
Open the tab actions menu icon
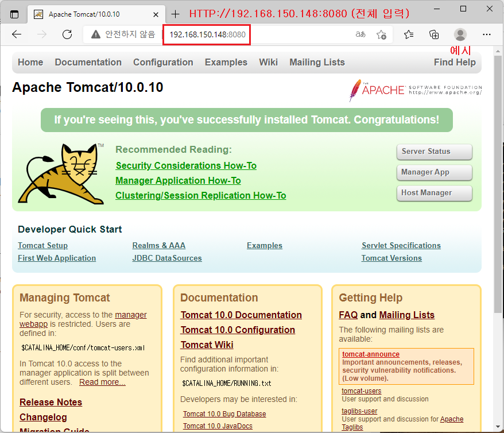point(14,14)
